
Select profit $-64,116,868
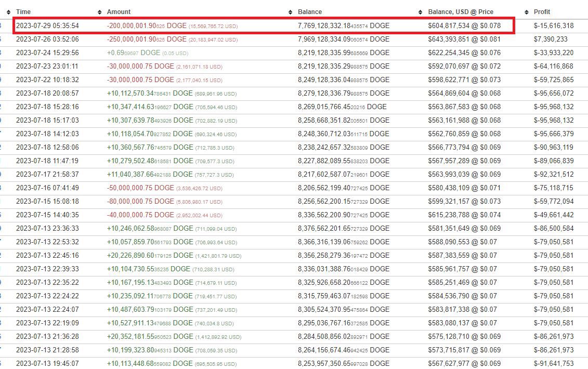(554, 67)
